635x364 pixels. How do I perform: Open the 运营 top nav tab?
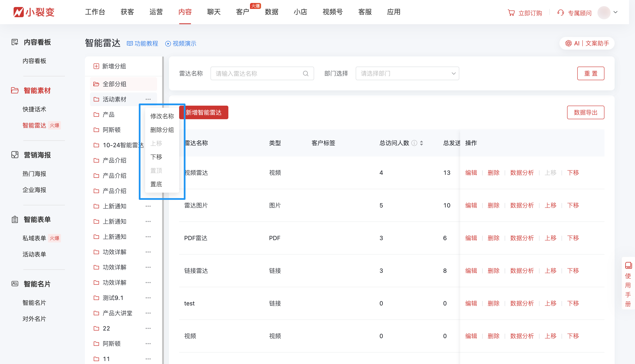(x=156, y=12)
